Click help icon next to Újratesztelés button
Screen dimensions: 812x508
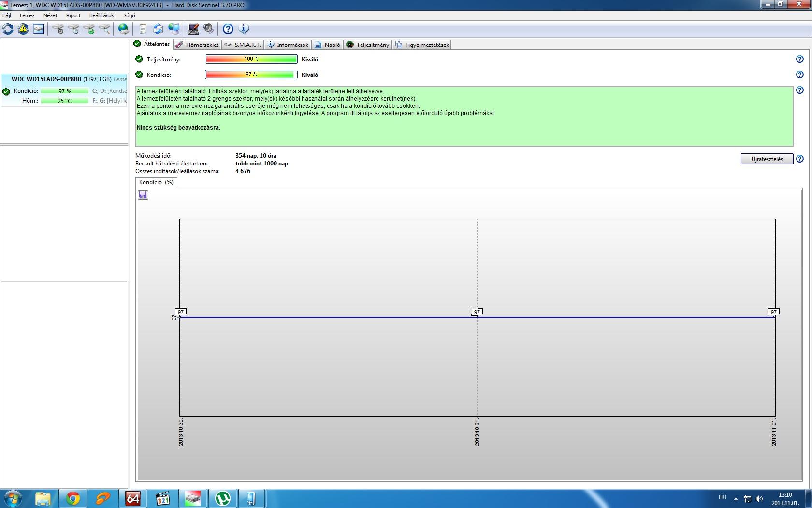pos(800,159)
